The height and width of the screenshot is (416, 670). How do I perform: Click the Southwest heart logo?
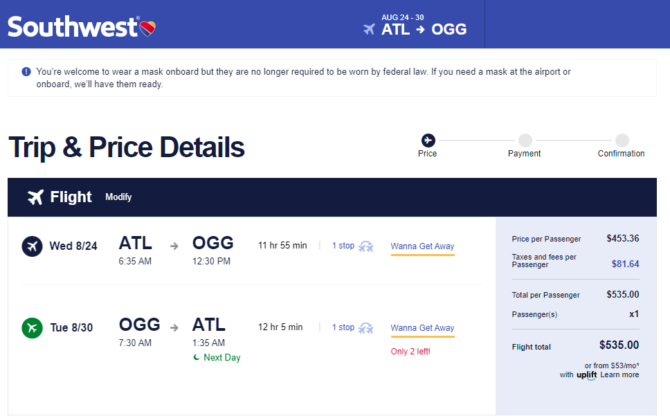[x=148, y=28]
